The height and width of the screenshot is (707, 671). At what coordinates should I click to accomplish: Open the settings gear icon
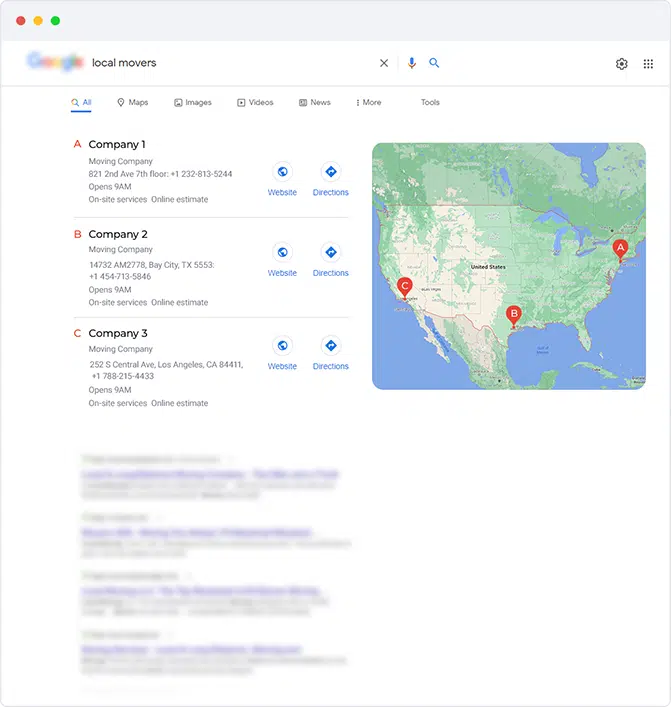tap(622, 64)
